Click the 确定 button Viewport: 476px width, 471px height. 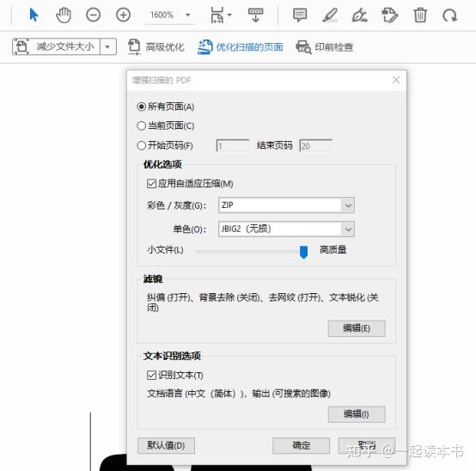pos(301,445)
